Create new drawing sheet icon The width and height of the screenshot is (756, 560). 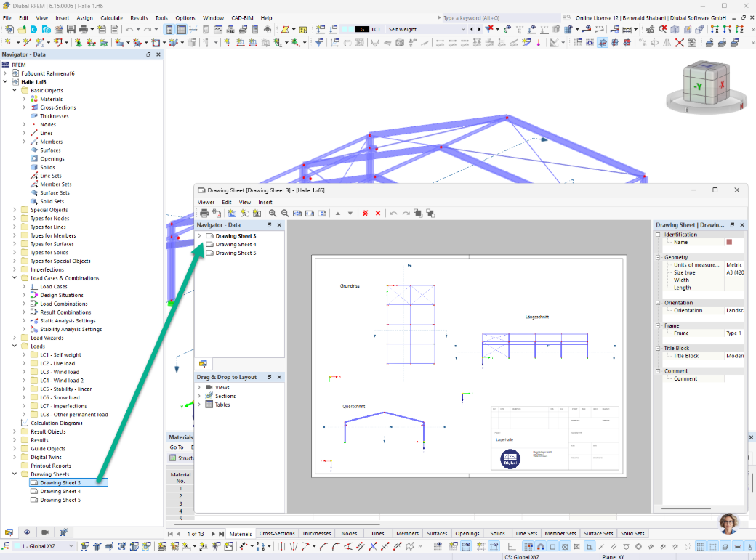click(x=233, y=213)
